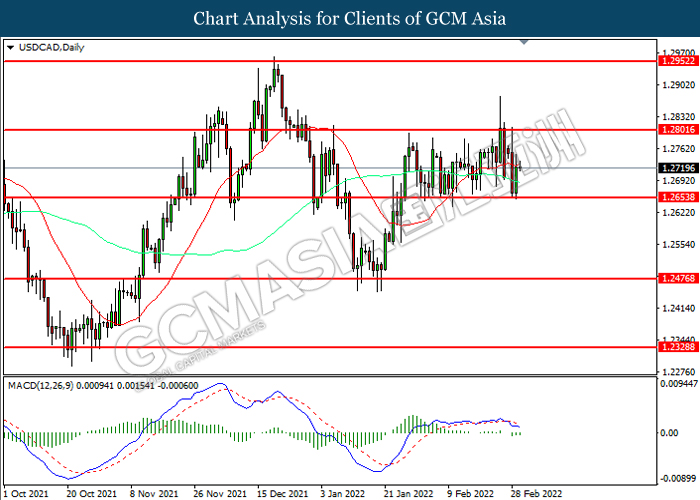Select the 1.23288 support price label
Viewport: 700px width, 500px height.
[x=679, y=347]
